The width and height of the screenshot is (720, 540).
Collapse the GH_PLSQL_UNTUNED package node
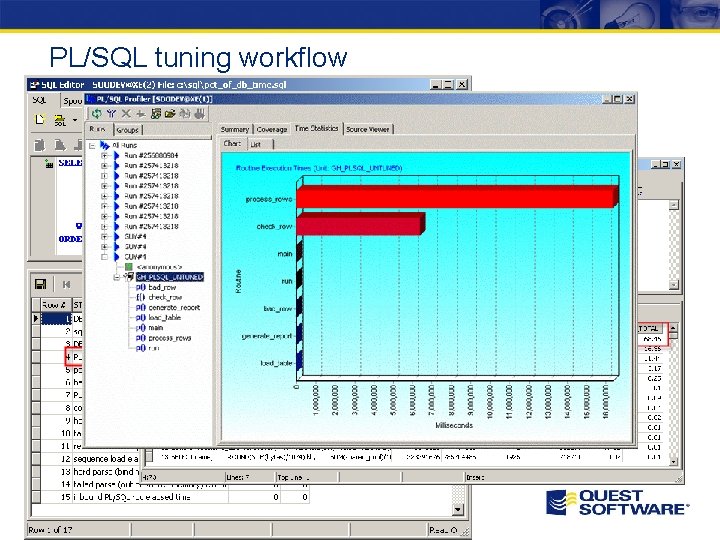tap(117, 277)
